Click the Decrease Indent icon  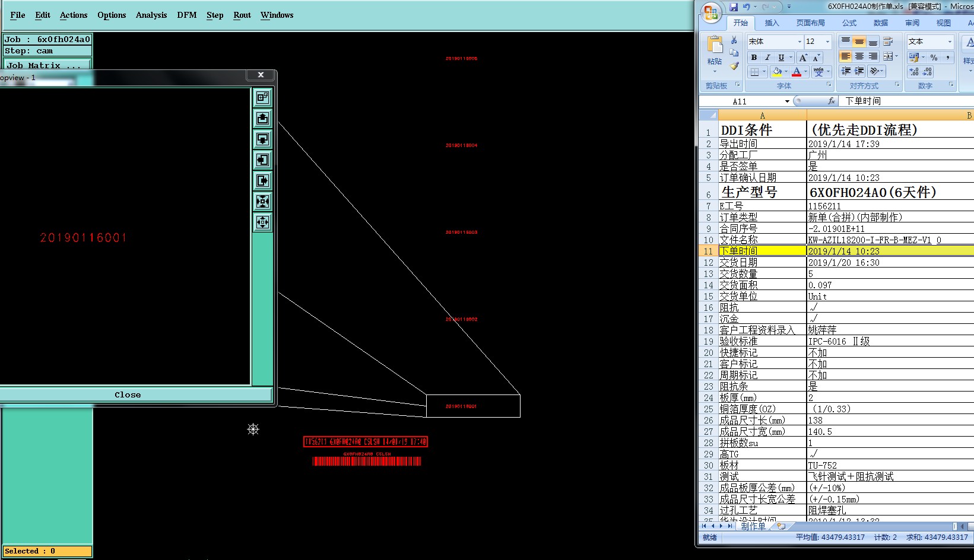click(846, 71)
